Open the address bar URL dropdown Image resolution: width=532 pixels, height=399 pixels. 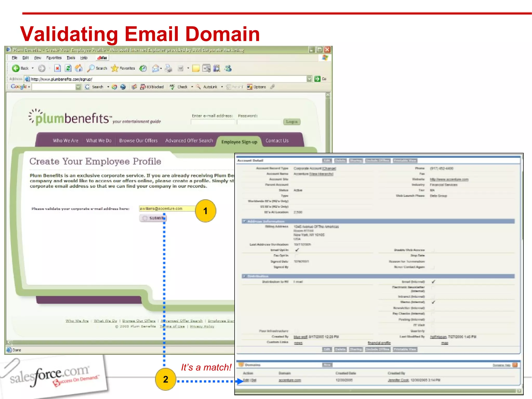pyautogui.click(x=309, y=79)
